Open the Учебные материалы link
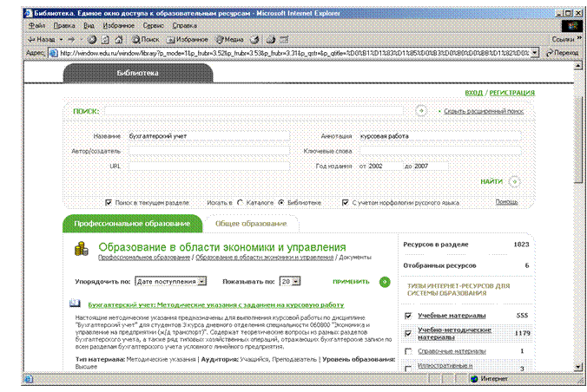 click(x=452, y=316)
